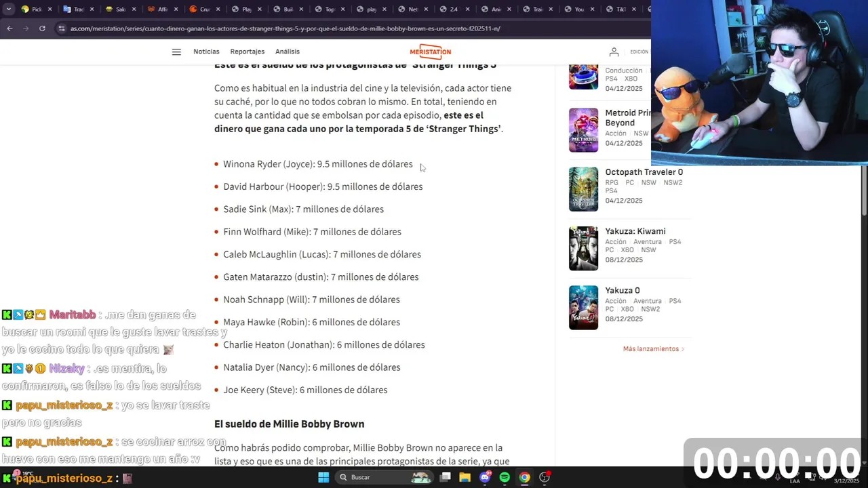Click 'Caleb McLaughlin (Lucas)' salary line

pos(322,254)
